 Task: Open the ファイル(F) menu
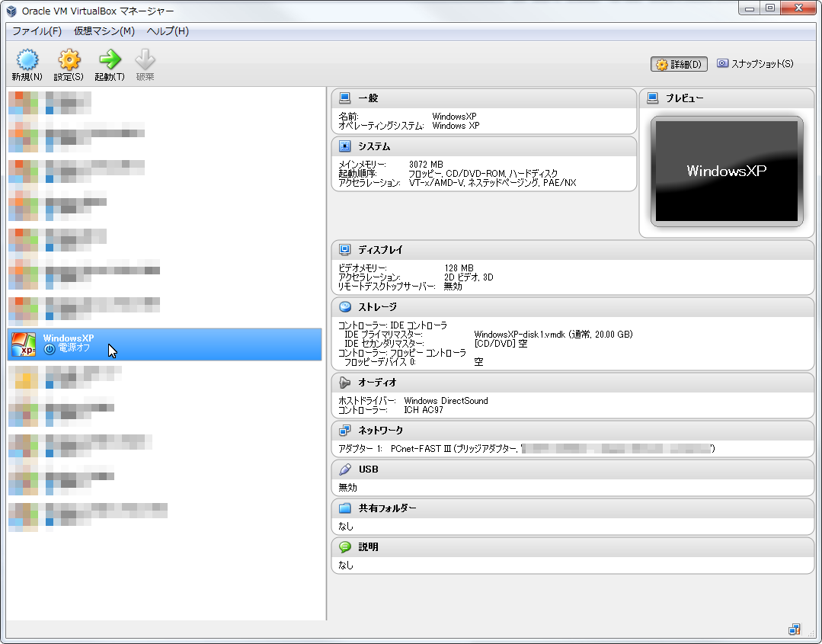(x=37, y=31)
